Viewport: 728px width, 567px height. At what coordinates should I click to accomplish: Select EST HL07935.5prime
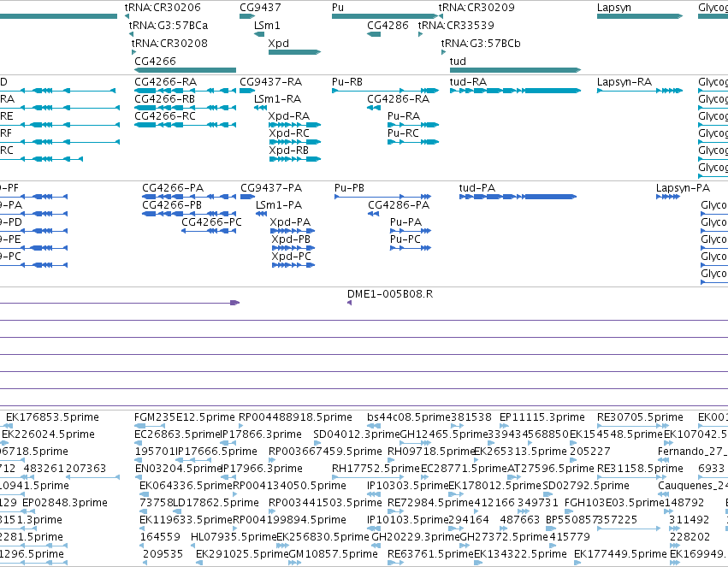point(234,537)
